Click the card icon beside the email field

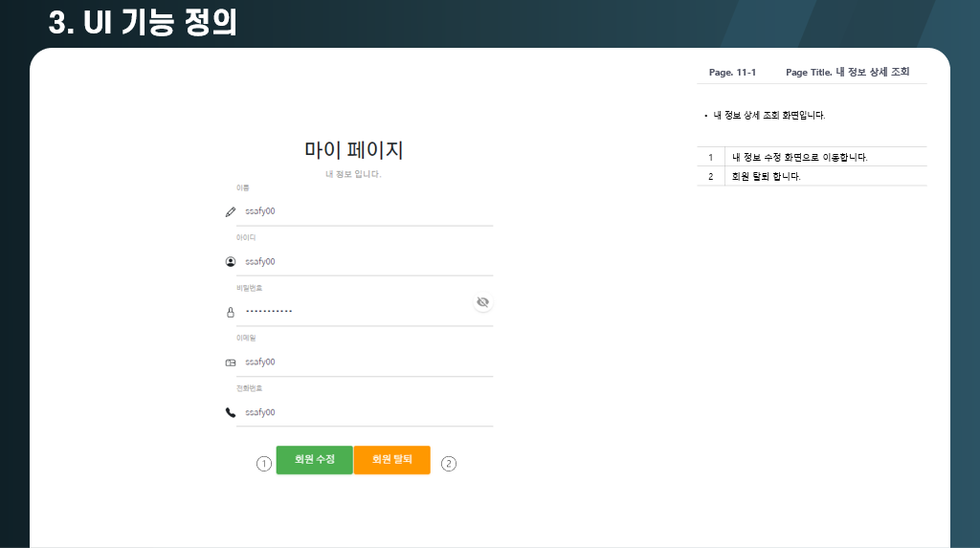pos(231,362)
